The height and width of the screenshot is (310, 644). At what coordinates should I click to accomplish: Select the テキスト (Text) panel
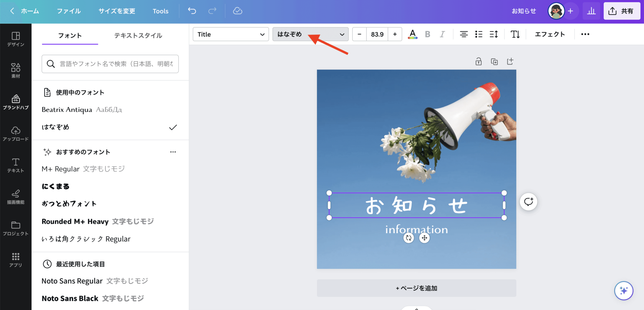[16, 165]
